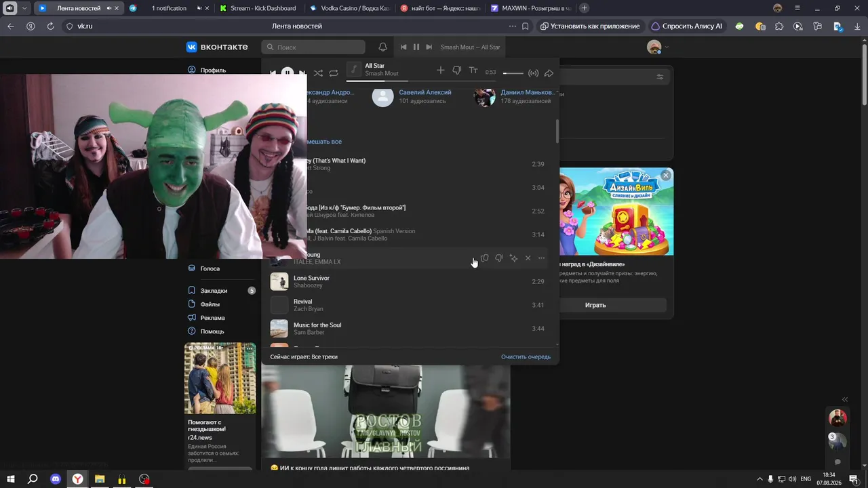Open a new browser tab
The height and width of the screenshot is (488, 868).
[584, 8]
